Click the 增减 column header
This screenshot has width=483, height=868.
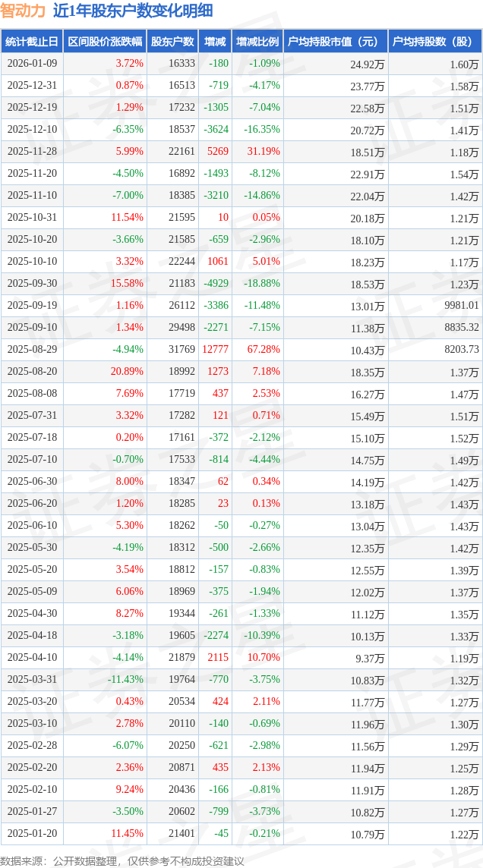[215, 42]
